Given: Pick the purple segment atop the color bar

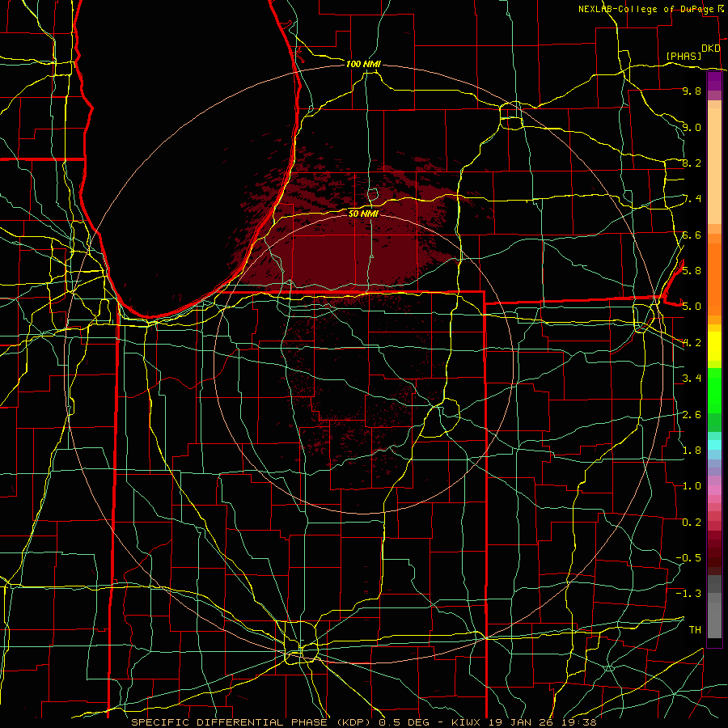Looking at the screenshot, I should point(714,81).
